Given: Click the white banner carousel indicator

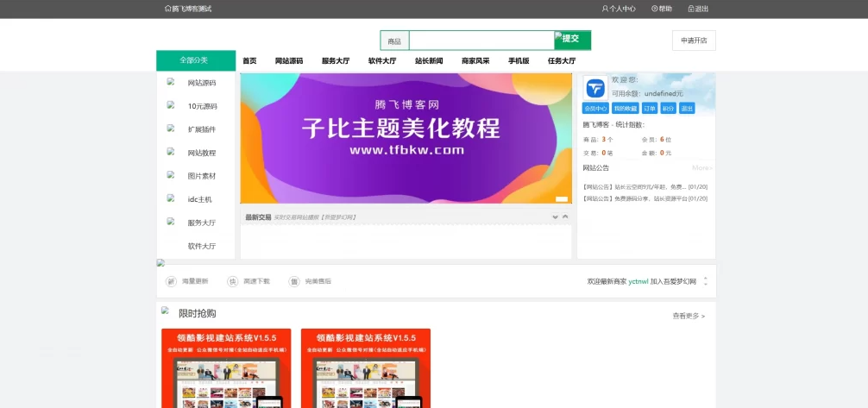Looking at the screenshot, I should click(x=562, y=199).
